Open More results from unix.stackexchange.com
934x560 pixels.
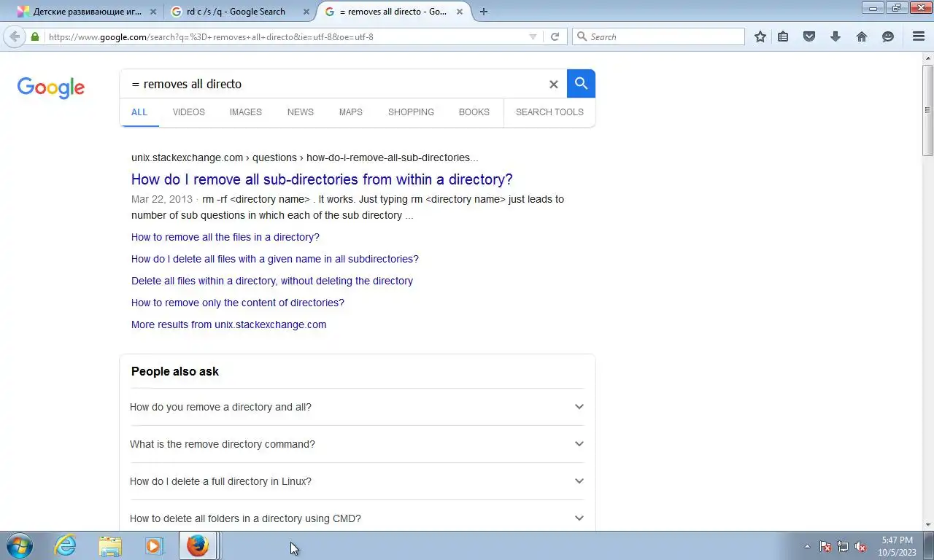[x=228, y=324]
